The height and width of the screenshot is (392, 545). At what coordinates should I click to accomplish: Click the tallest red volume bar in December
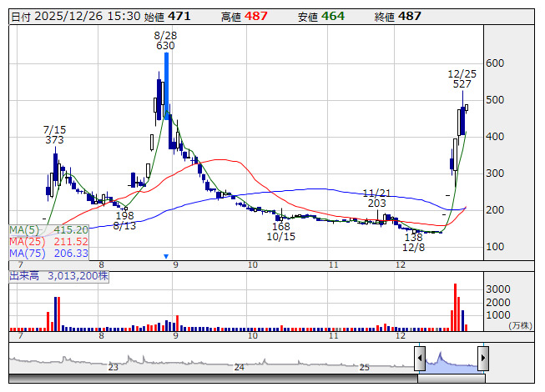click(456, 306)
